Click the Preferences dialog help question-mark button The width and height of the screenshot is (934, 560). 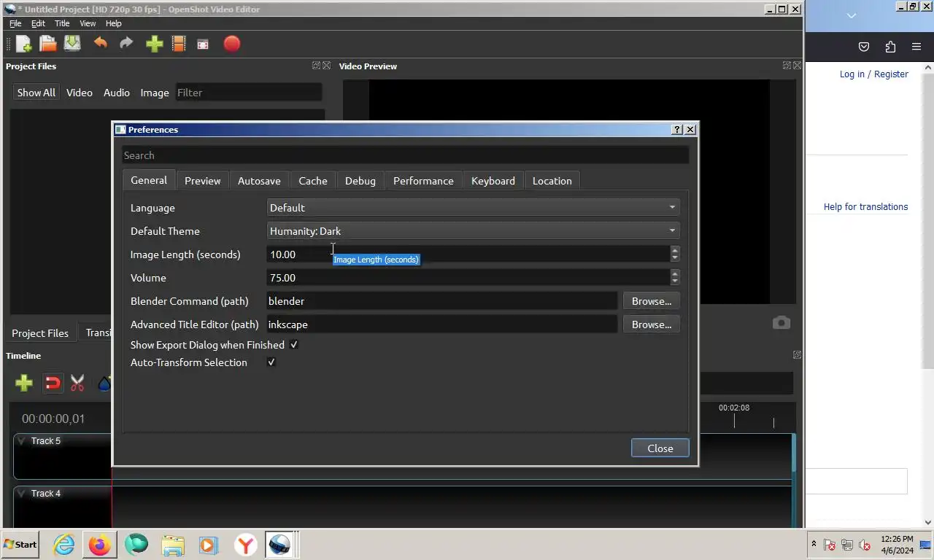[x=677, y=129]
